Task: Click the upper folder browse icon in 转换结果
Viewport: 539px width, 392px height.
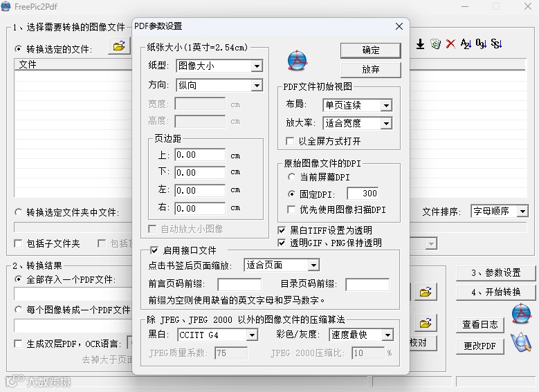Action: click(426, 292)
